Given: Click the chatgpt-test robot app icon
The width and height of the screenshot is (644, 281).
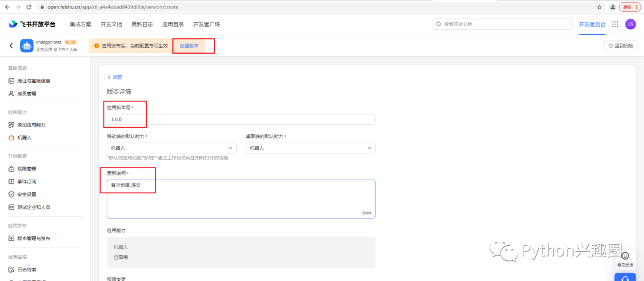Looking at the screenshot, I should [x=26, y=45].
